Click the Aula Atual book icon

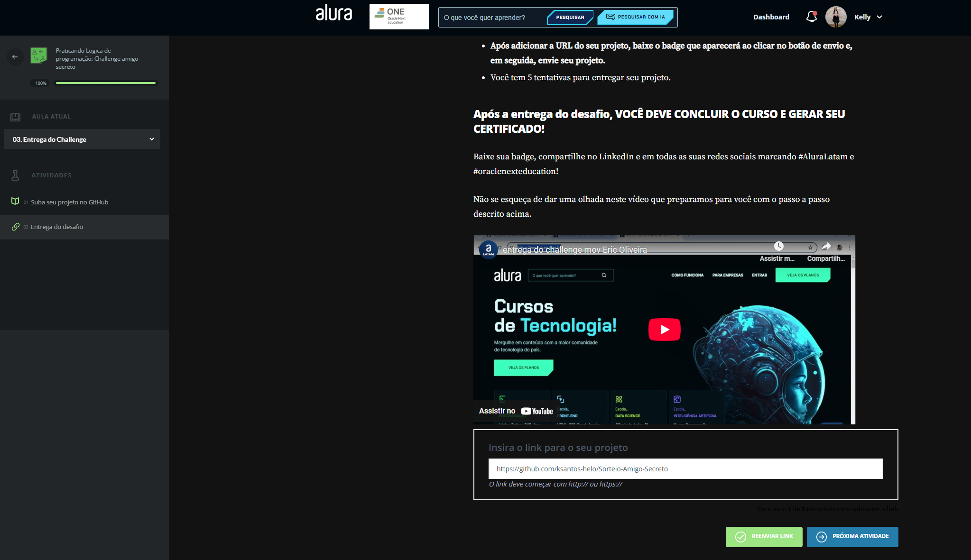tap(16, 117)
